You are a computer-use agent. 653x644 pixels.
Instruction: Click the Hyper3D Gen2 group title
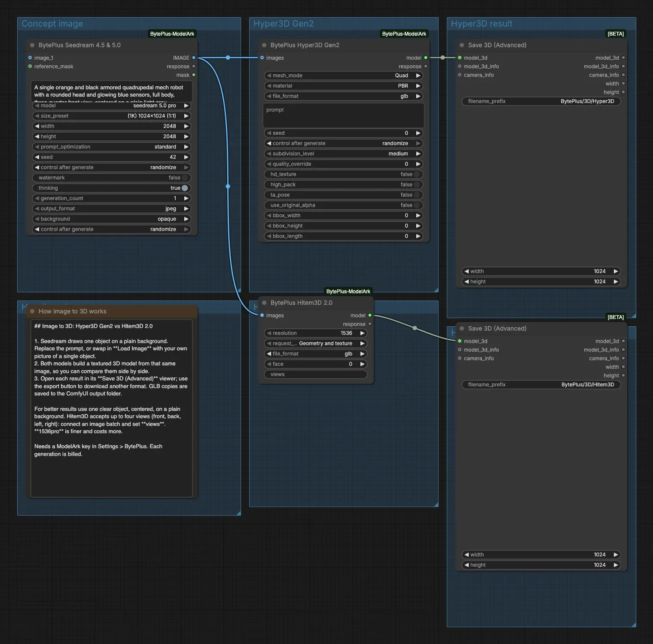pos(284,24)
